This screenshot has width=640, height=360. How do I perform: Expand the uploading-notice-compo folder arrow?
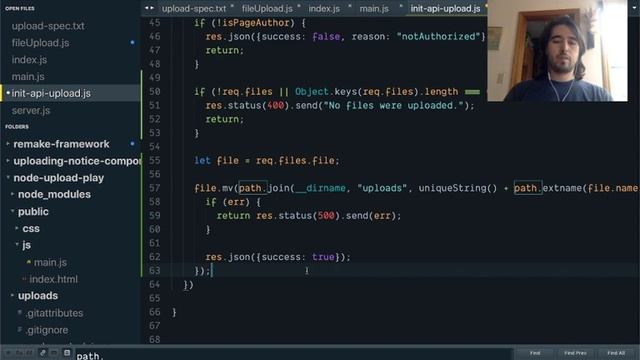8,161
